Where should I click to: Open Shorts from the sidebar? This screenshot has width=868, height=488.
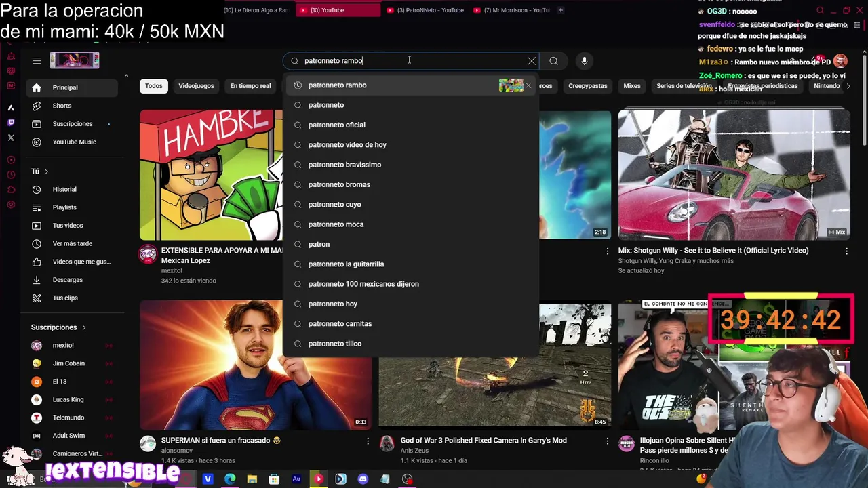click(x=72, y=106)
